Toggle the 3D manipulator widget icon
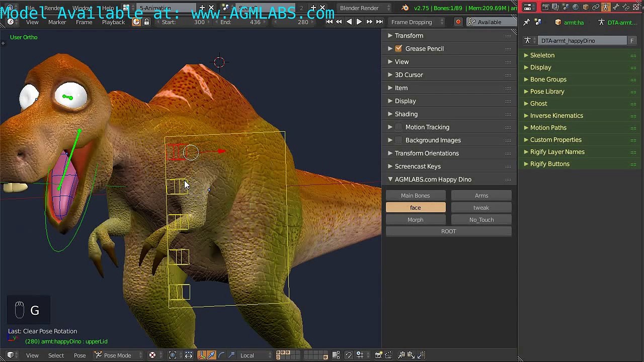Image resolution: width=644 pixels, height=362 pixels. (x=201, y=355)
